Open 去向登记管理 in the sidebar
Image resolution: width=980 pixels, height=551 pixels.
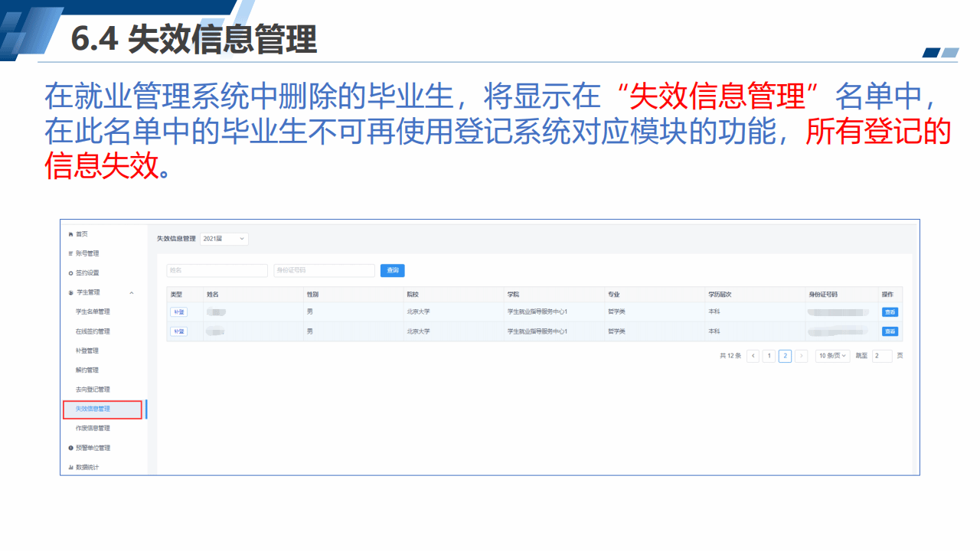93,390
